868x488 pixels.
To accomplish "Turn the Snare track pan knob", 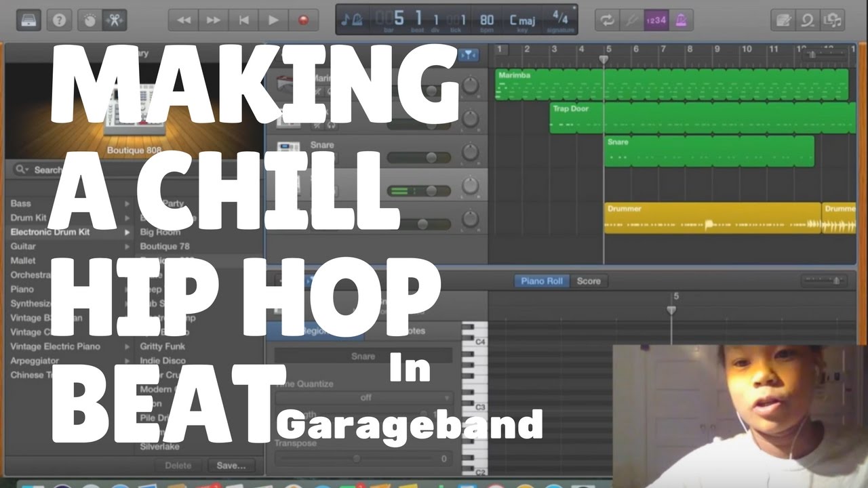I will (470, 151).
